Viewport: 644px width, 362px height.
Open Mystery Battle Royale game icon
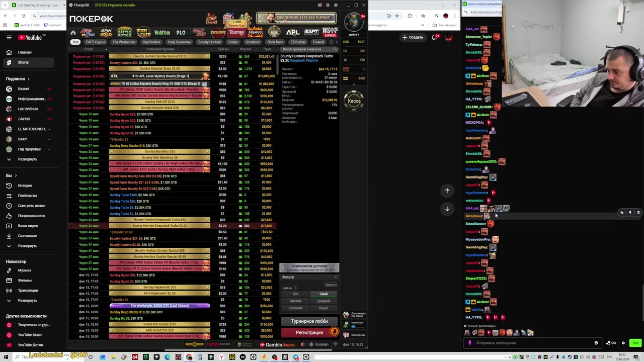point(124,33)
